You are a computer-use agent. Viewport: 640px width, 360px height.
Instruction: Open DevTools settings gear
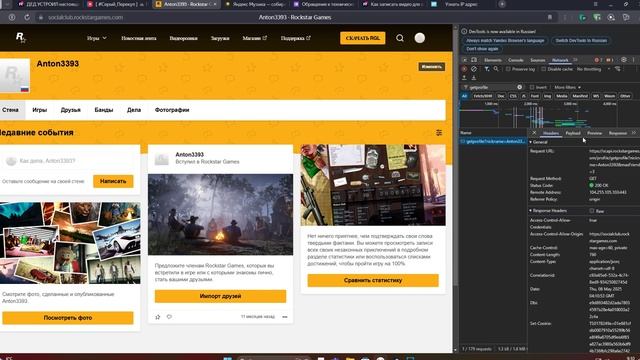point(624,60)
